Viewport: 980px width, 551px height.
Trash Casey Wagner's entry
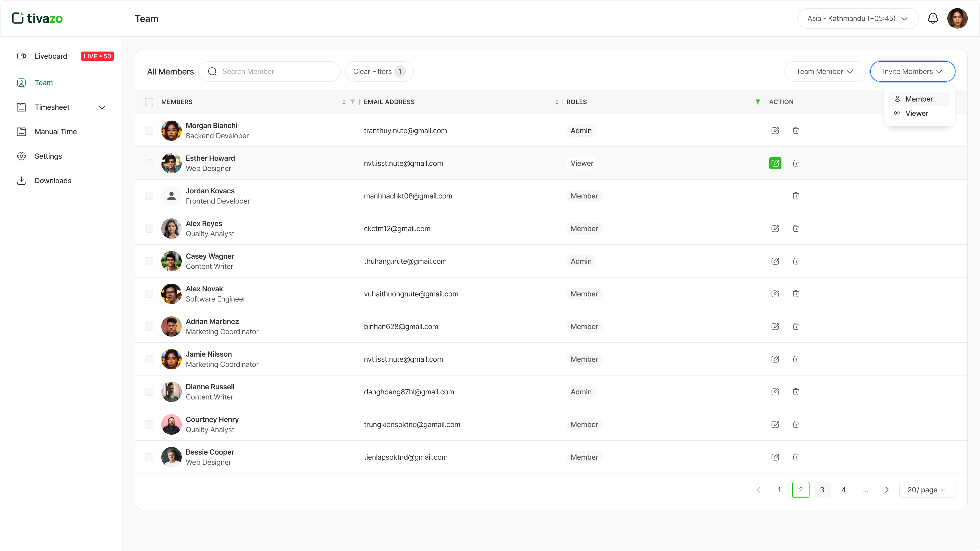795,261
